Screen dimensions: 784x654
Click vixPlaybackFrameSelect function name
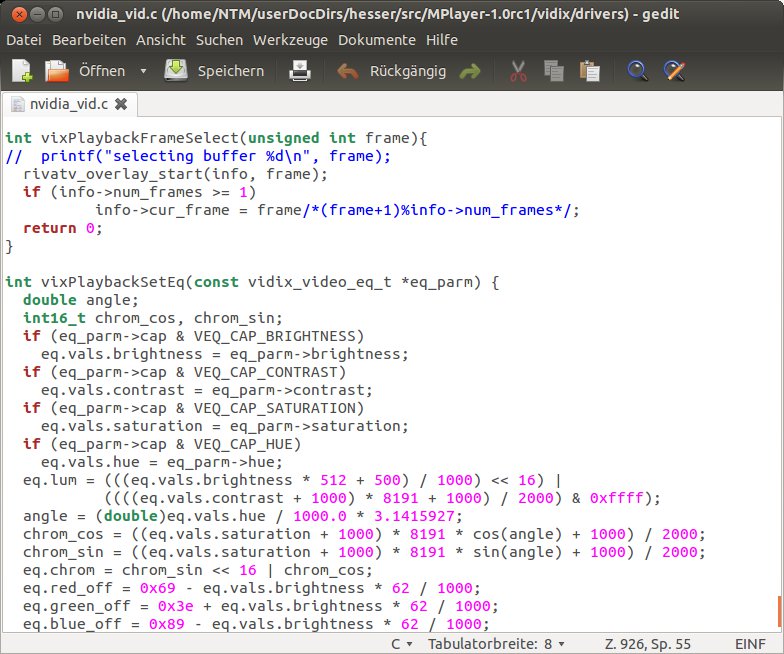(x=140, y=138)
